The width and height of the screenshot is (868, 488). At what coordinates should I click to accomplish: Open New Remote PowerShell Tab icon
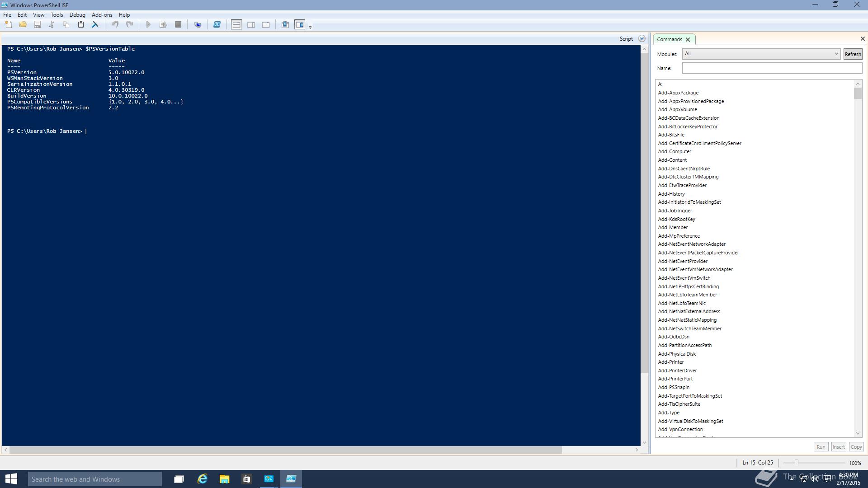click(198, 25)
